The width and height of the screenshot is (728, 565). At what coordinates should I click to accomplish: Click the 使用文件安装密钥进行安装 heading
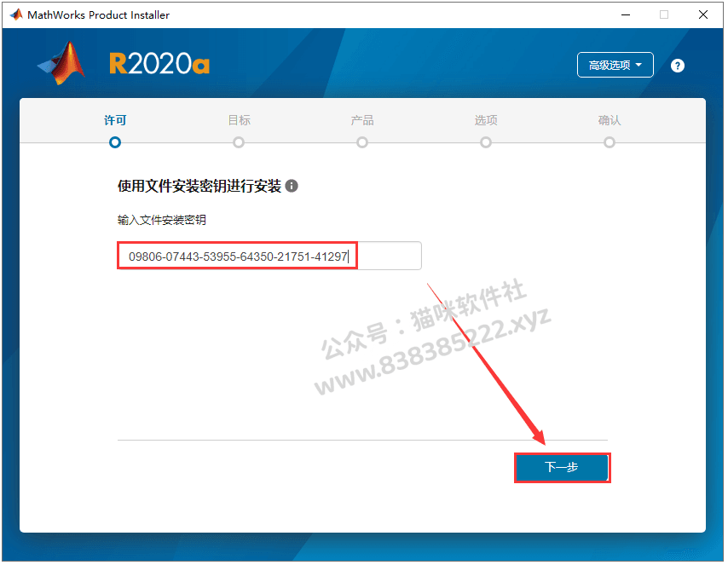tap(199, 186)
